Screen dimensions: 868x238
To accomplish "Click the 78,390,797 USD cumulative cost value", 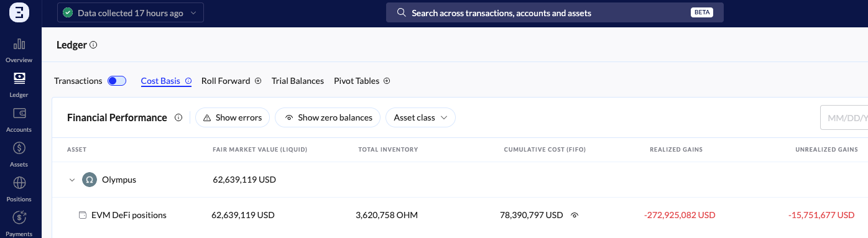I will 532,215.
